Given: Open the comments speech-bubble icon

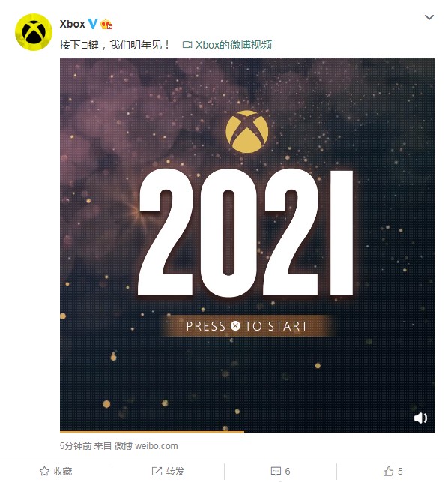Looking at the screenshot, I should (x=276, y=472).
